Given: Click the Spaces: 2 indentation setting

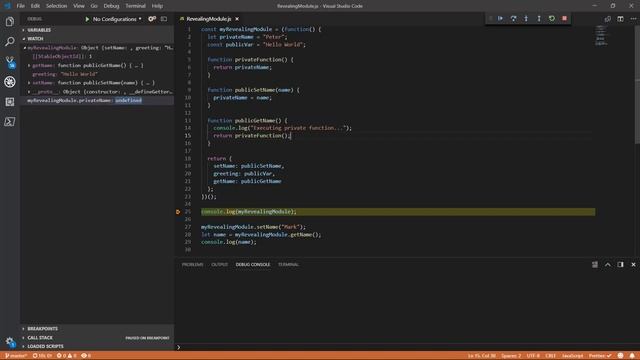Looking at the screenshot, I should pyautogui.click(x=511, y=356).
